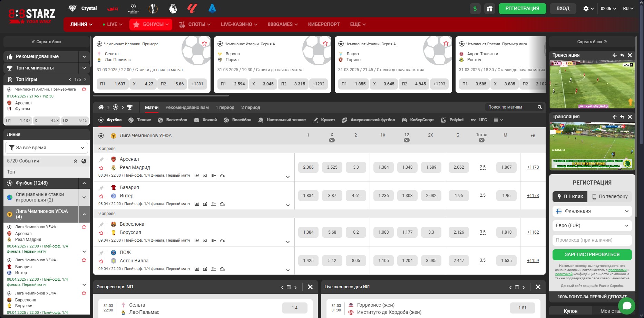
Task: Open statistics chart icon for Арсенал match
Action: click(197, 176)
